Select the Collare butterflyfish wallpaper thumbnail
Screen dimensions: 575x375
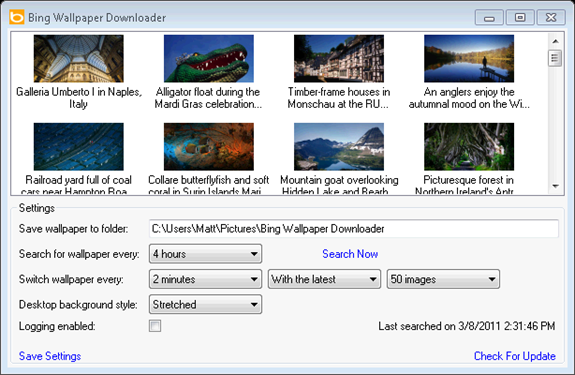coord(209,147)
